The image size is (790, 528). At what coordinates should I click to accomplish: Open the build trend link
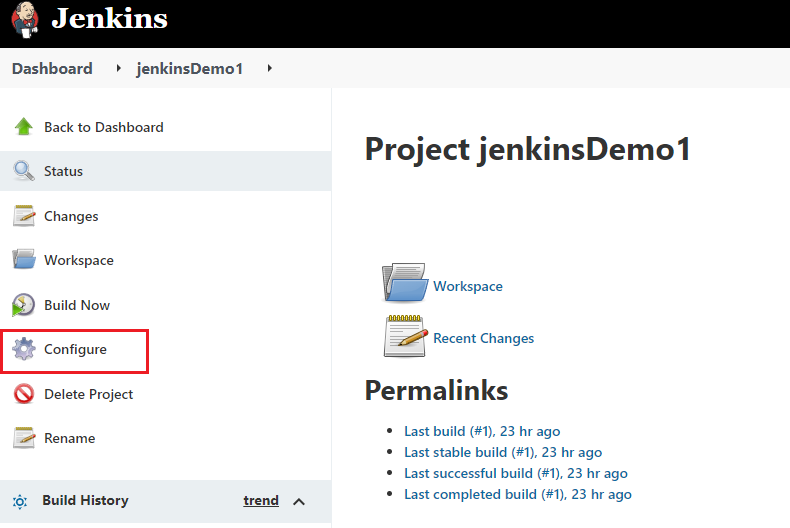click(261, 500)
